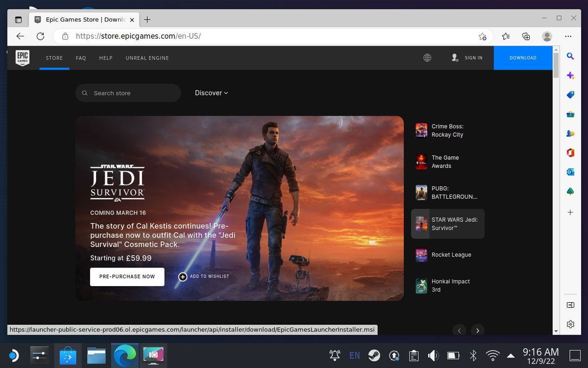Screen dimensions: 588x368
Task: Select the FAQ navigation item
Action: (81, 58)
